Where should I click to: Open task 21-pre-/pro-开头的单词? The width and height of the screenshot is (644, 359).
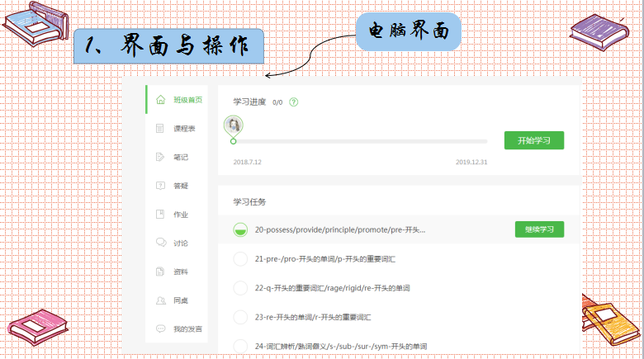pyautogui.click(x=324, y=259)
